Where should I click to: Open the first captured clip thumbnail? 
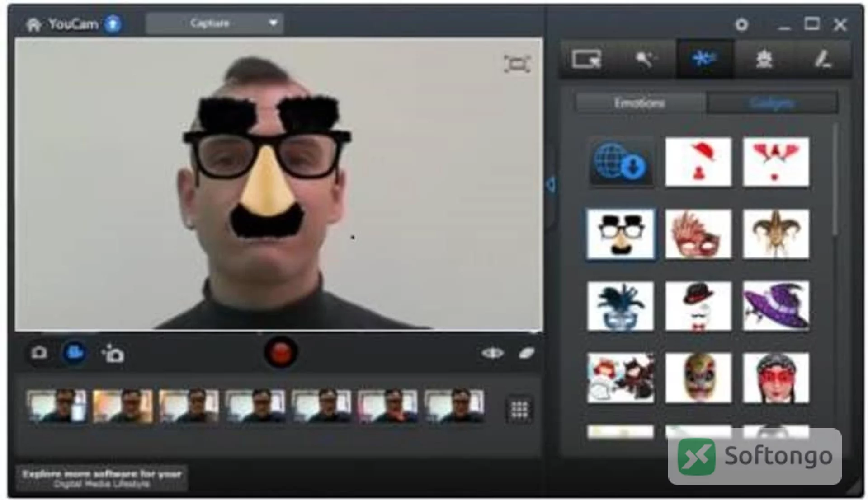tap(57, 406)
